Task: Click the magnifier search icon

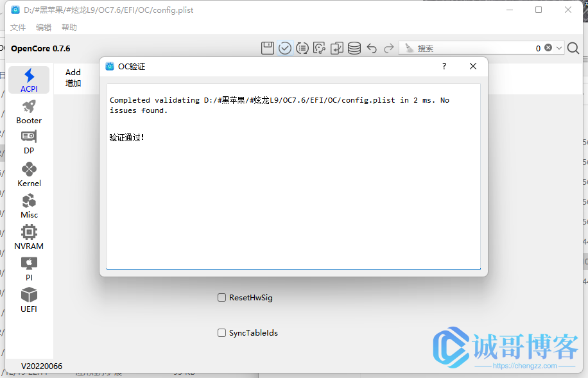Action: [x=573, y=48]
